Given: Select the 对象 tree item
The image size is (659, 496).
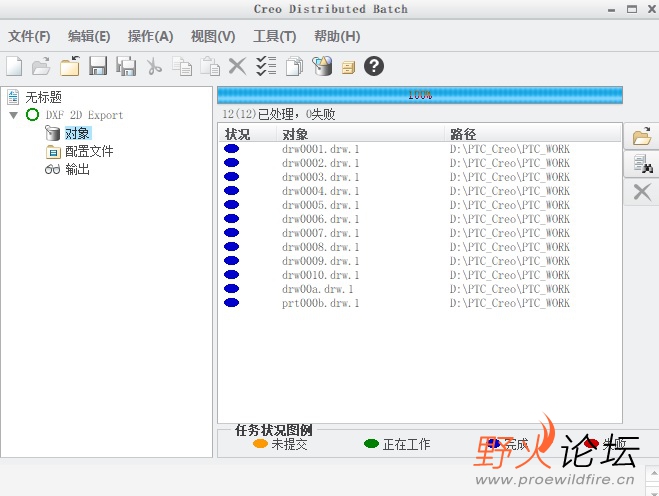Looking at the screenshot, I should (78, 133).
